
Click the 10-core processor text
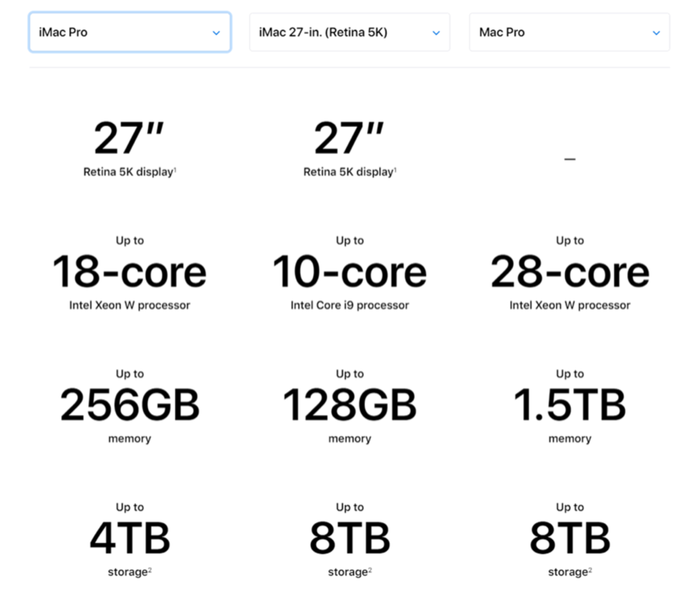pos(349,272)
